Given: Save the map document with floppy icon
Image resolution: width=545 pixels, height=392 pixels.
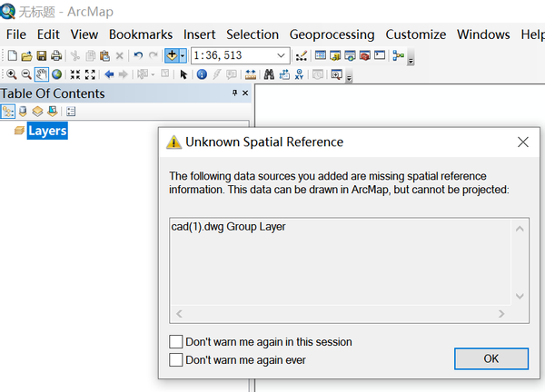Looking at the screenshot, I should click(42, 56).
